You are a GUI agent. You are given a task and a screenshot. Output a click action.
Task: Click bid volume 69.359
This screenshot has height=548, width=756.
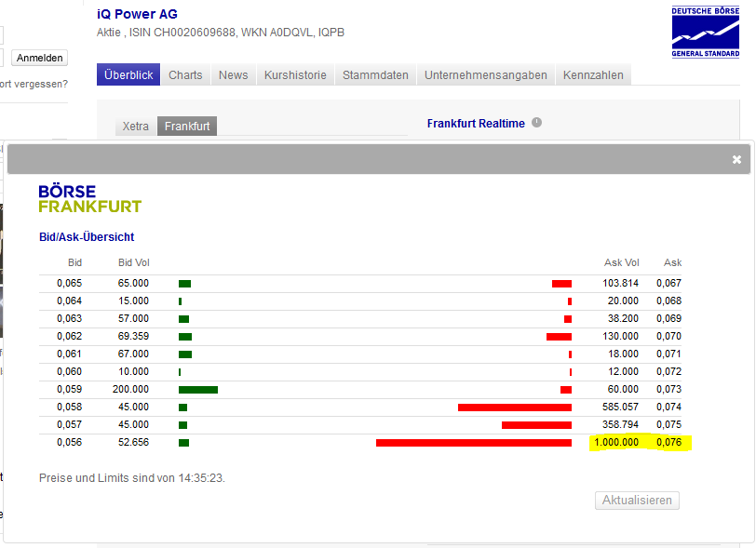click(x=133, y=336)
